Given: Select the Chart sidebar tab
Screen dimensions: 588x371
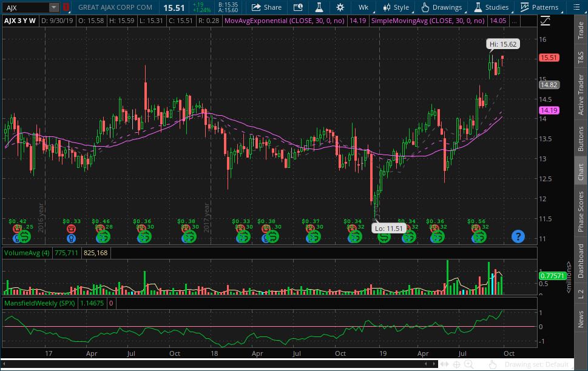Looking at the screenshot, I should click(x=581, y=172).
